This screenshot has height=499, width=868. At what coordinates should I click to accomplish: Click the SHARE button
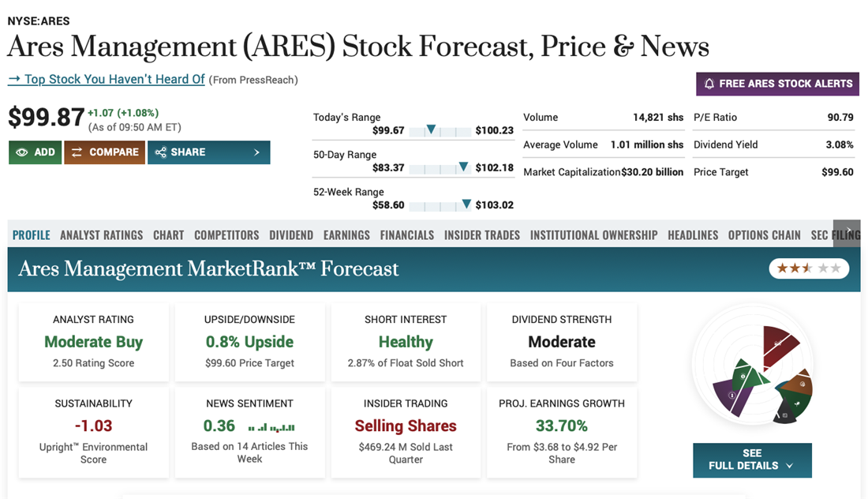point(208,152)
